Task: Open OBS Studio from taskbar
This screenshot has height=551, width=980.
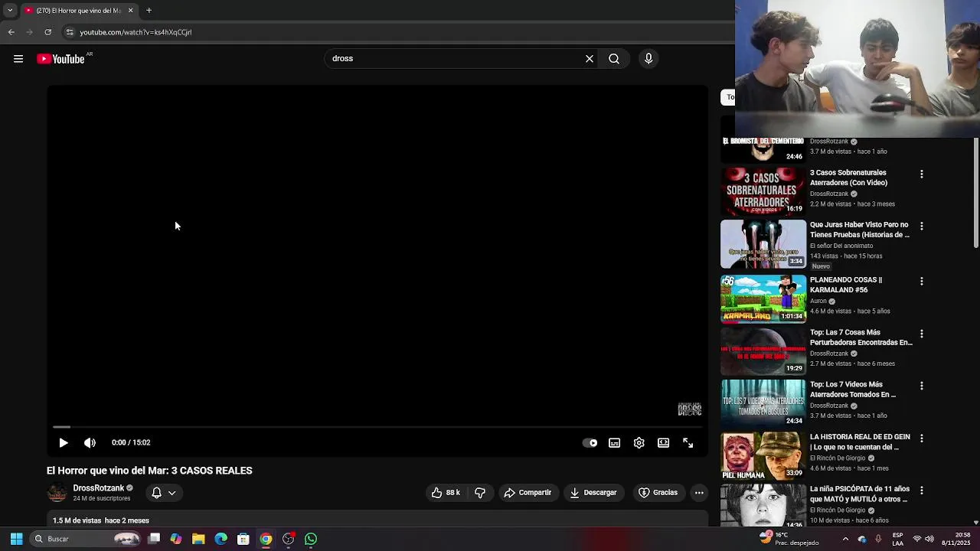Action: point(288,539)
